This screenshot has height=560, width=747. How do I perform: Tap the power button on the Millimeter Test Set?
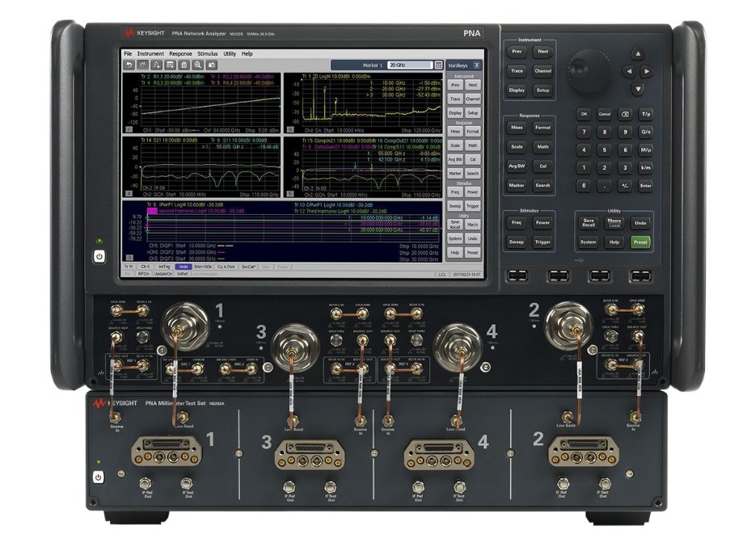98,477
